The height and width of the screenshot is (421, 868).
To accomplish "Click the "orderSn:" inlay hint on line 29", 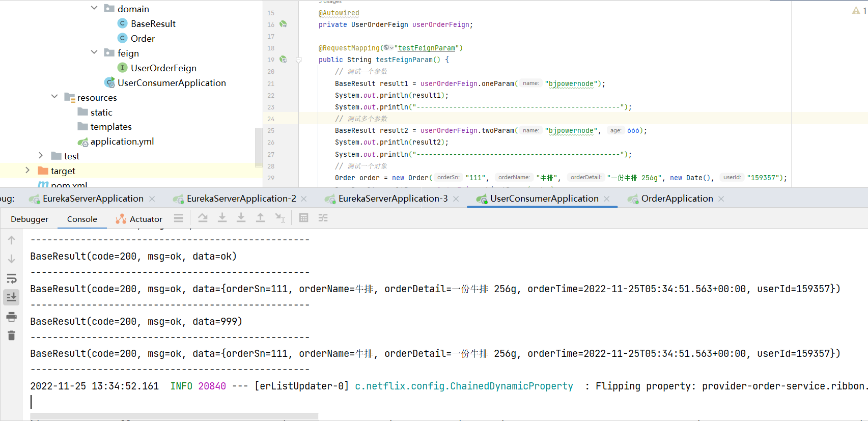I will (448, 177).
